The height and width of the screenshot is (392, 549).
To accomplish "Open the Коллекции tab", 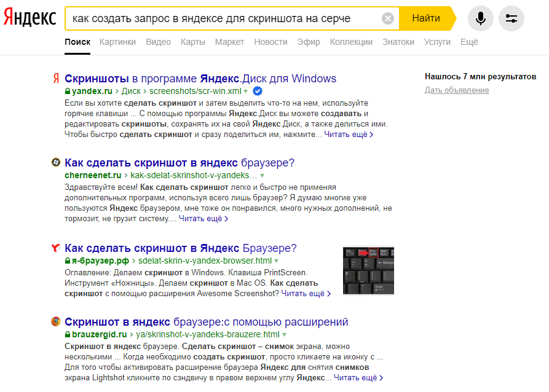I will click(351, 42).
